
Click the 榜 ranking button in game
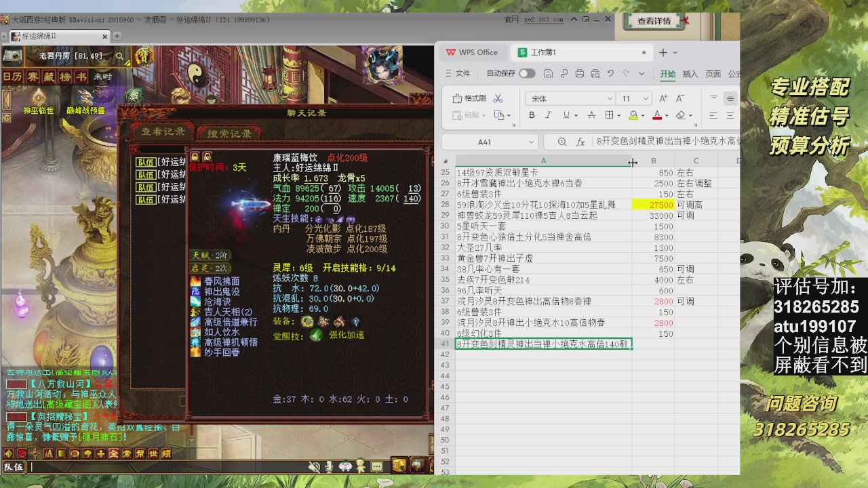[x=64, y=77]
